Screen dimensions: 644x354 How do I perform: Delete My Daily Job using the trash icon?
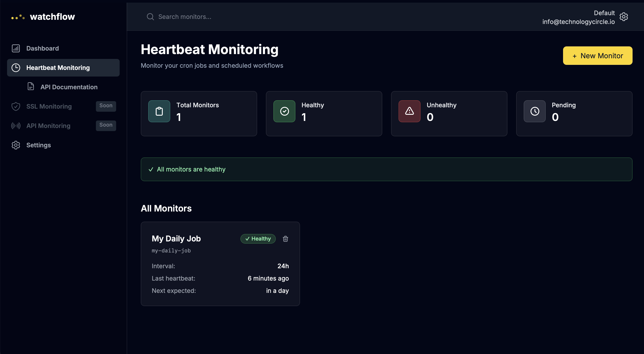285,239
